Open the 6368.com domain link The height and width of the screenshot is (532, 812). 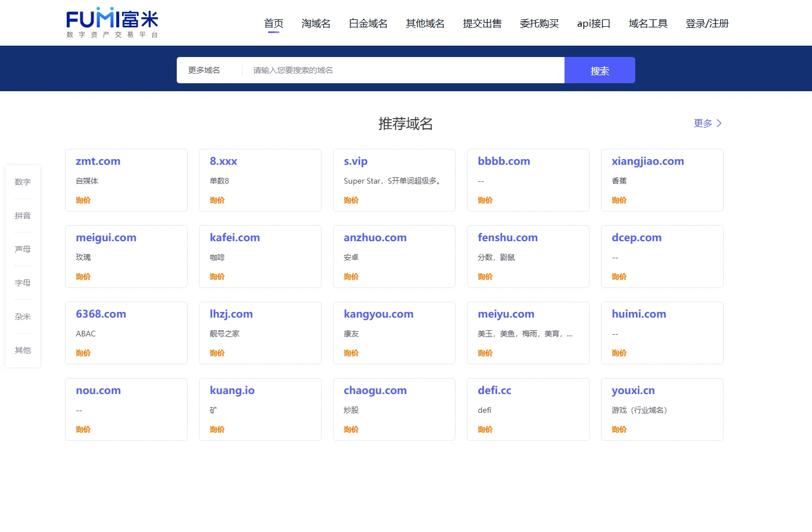(101, 314)
